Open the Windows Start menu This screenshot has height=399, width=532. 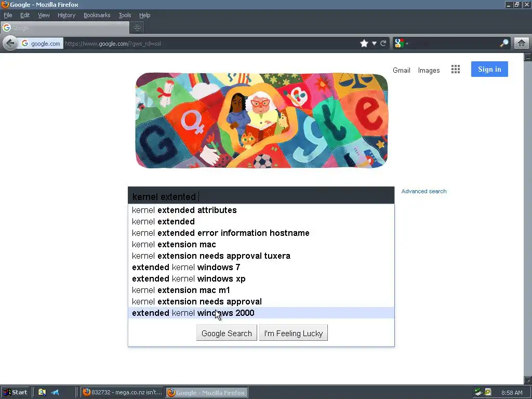pyautogui.click(x=15, y=392)
